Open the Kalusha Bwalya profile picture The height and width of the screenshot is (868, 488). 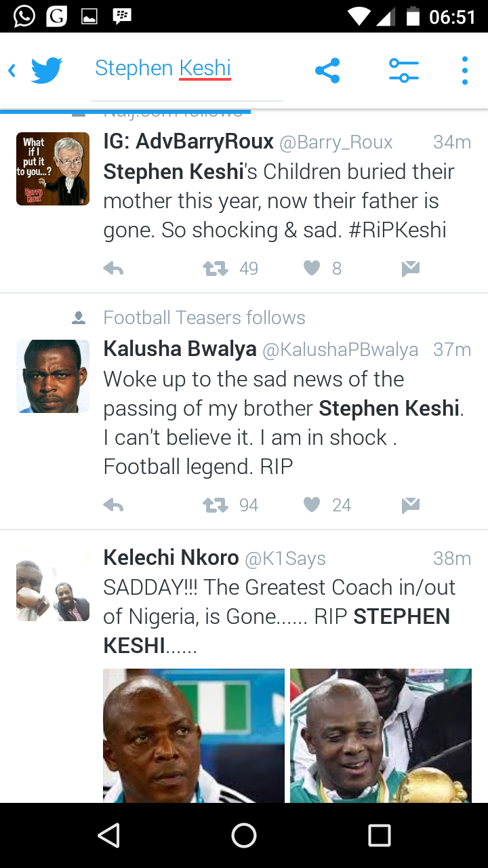point(53,376)
